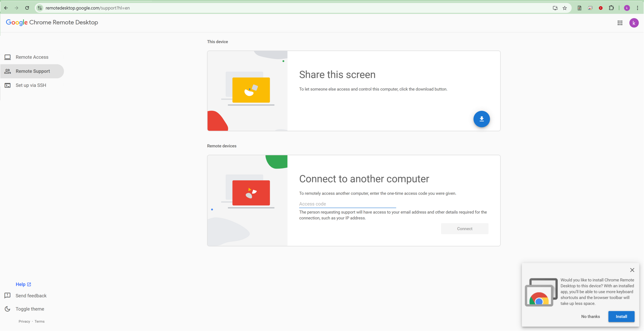The image size is (644, 331).
Task: Click the Set up via SSH terminal icon
Action: [x=8, y=85]
